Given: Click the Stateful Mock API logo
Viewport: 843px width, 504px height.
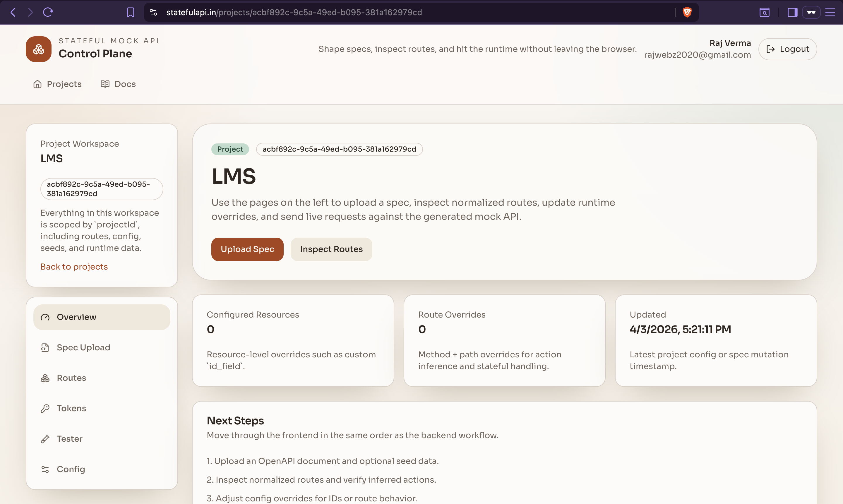Looking at the screenshot, I should click(x=38, y=49).
